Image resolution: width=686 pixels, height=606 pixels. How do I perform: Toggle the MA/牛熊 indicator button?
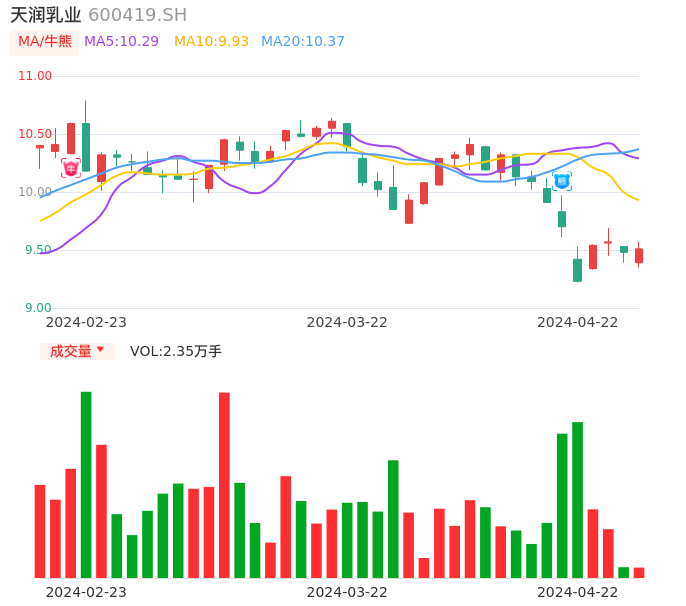(45, 42)
